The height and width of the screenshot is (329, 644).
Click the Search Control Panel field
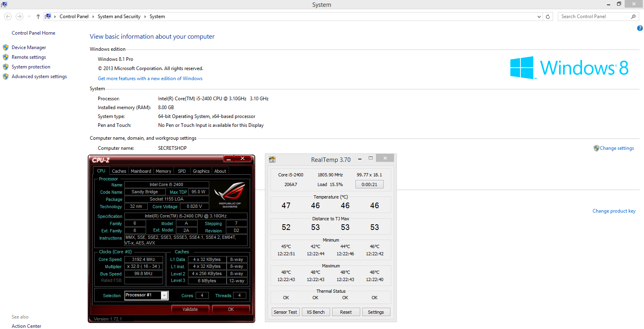[594, 17]
